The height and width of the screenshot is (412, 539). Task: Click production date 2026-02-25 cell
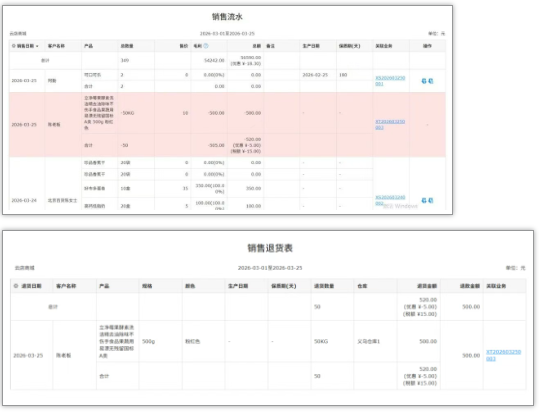point(315,75)
